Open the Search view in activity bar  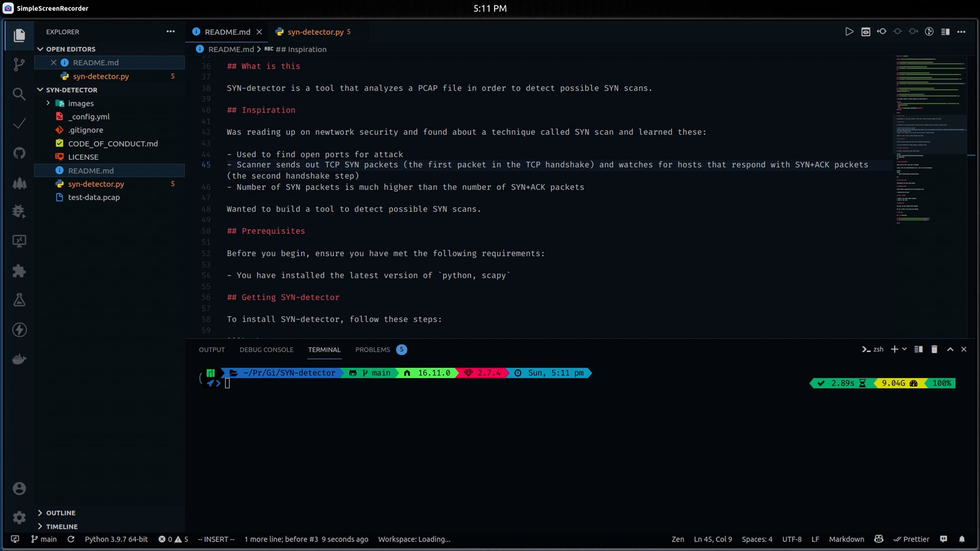[x=19, y=94]
